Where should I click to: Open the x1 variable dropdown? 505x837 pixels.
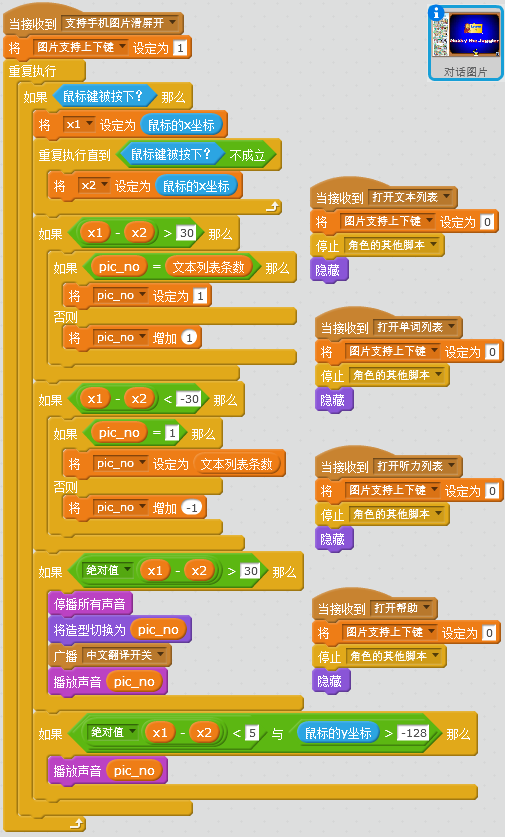click(79, 125)
